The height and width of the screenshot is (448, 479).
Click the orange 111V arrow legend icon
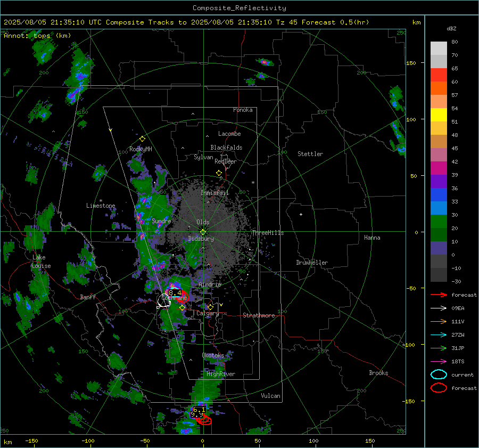pos(439,321)
